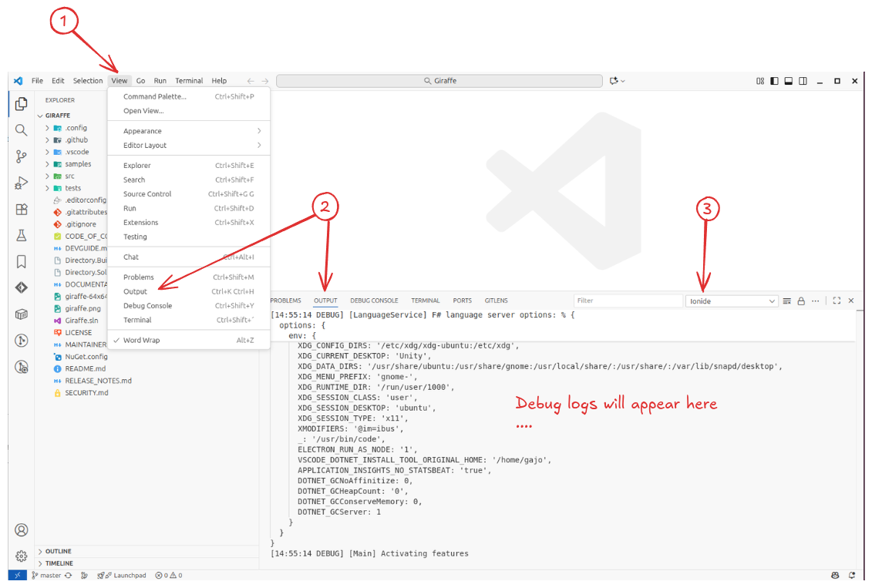The image size is (872, 588).
Task: Open the Testing flask icon
Action: click(22, 236)
